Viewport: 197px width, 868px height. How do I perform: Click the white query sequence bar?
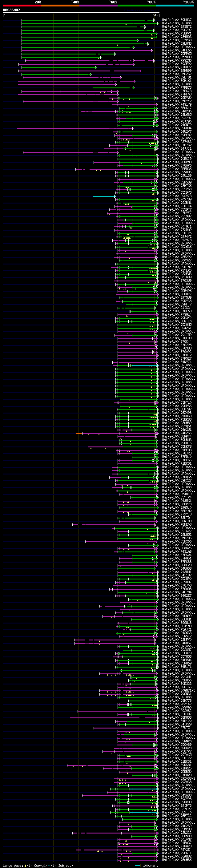pyautogui.click(x=81, y=12)
